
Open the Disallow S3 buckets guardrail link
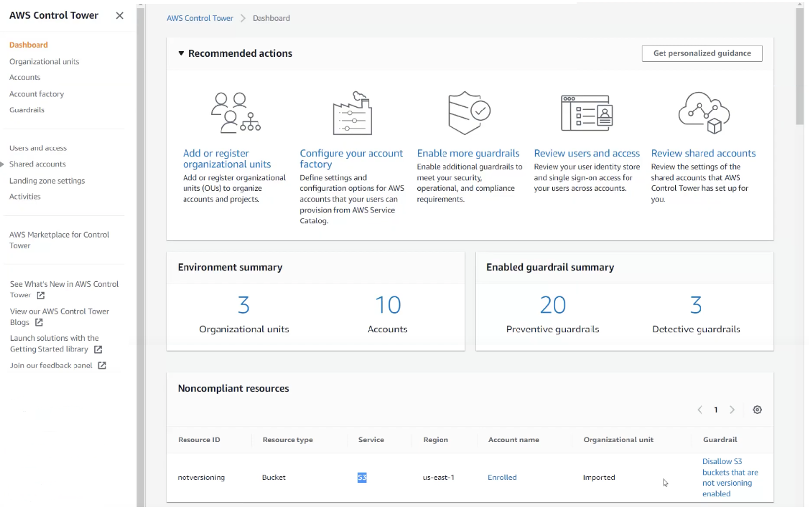point(730,477)
